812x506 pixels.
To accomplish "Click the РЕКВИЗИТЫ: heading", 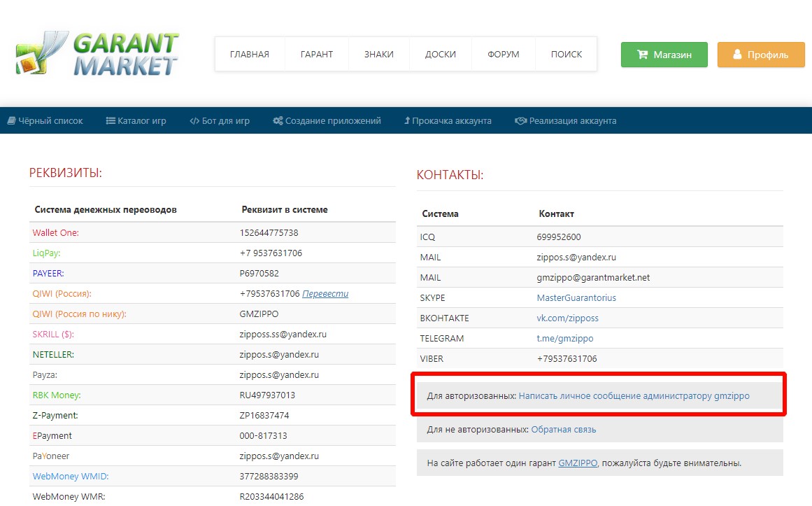I will click(x=65, y=173).
